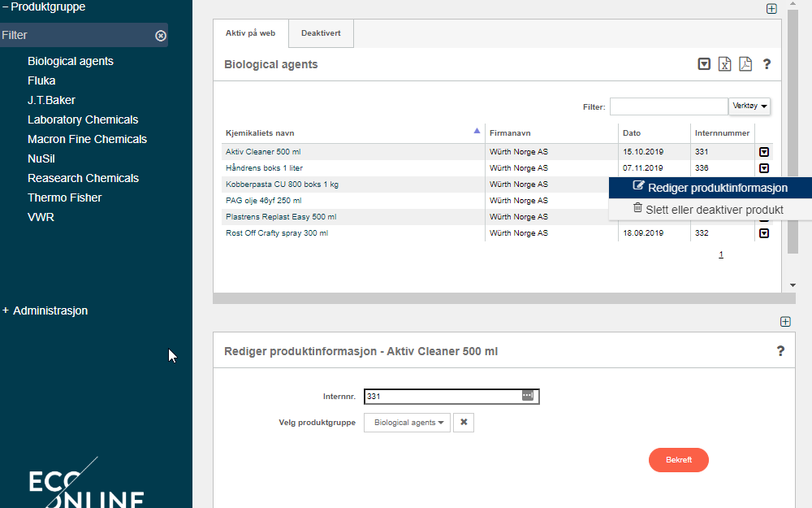Screen dimensions: 812x508
Task: Export the chemical list to Excel
Action: pyautogui.click(x=724, y=64)
